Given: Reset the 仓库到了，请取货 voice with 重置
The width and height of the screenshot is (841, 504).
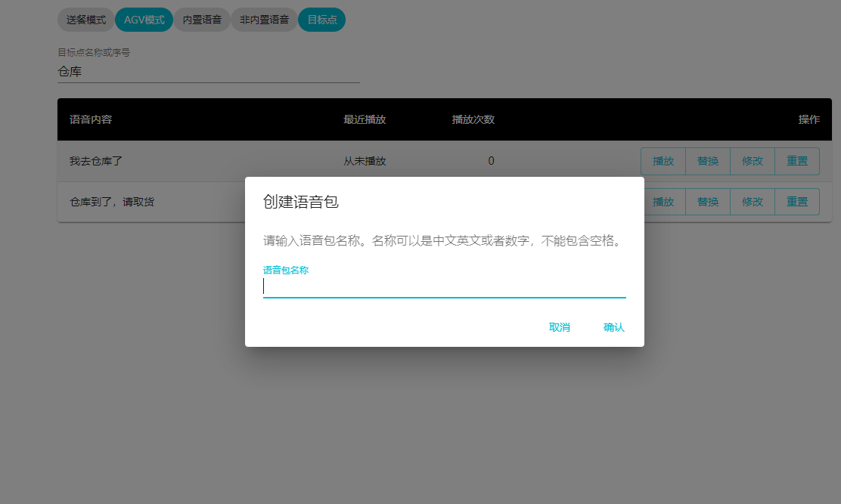Looking at the screenshot, I should pyautogui.click(x=797, y=202).
